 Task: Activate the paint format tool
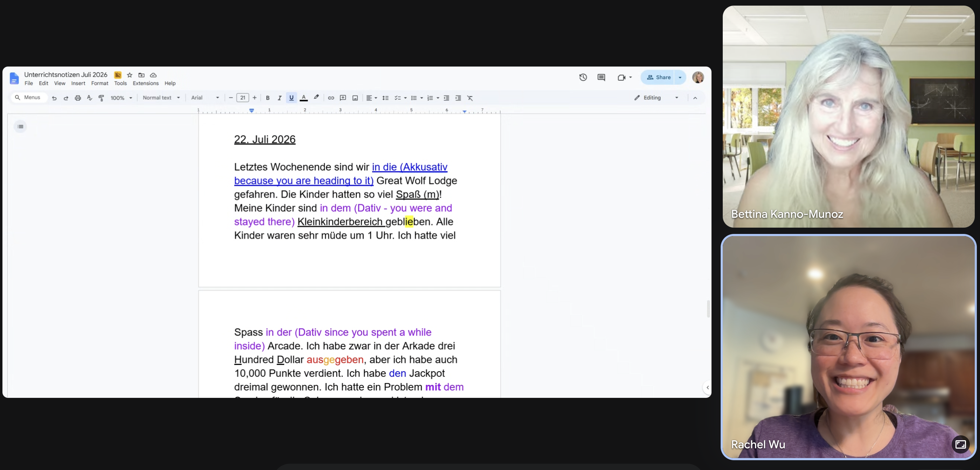pyautogui.click(x=101, y=98)
